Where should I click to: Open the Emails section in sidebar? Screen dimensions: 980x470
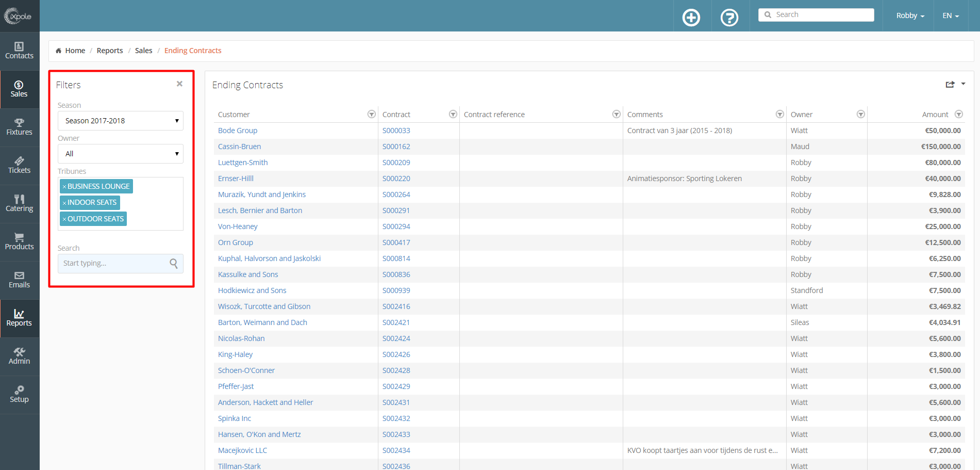[x=19, y=280]
